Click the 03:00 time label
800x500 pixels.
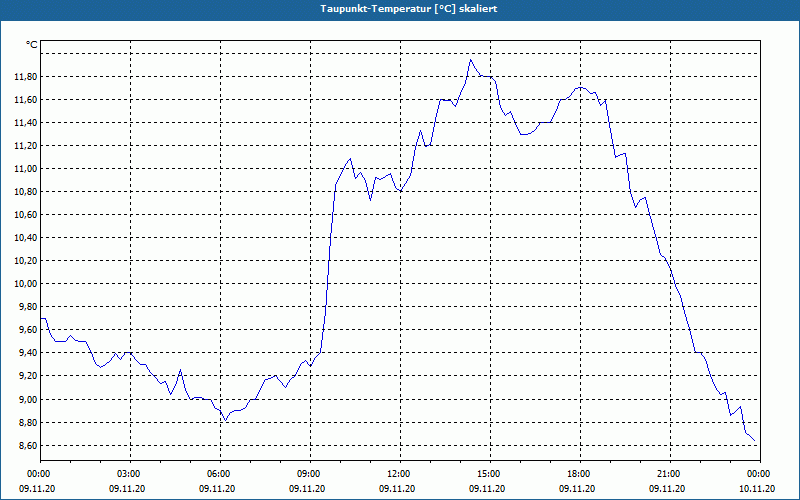pos(130,474)
